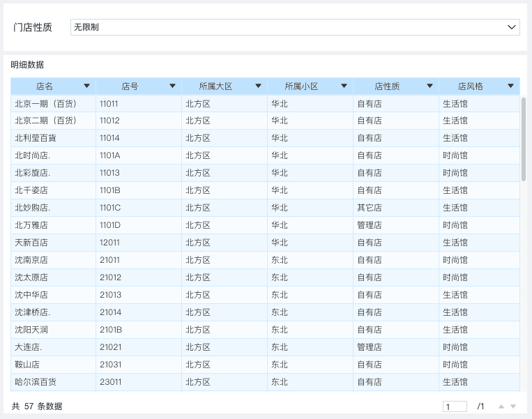
Task: Open filter arrow on 店号 column header
Action: pyautogui.click(x=172, y=86)
